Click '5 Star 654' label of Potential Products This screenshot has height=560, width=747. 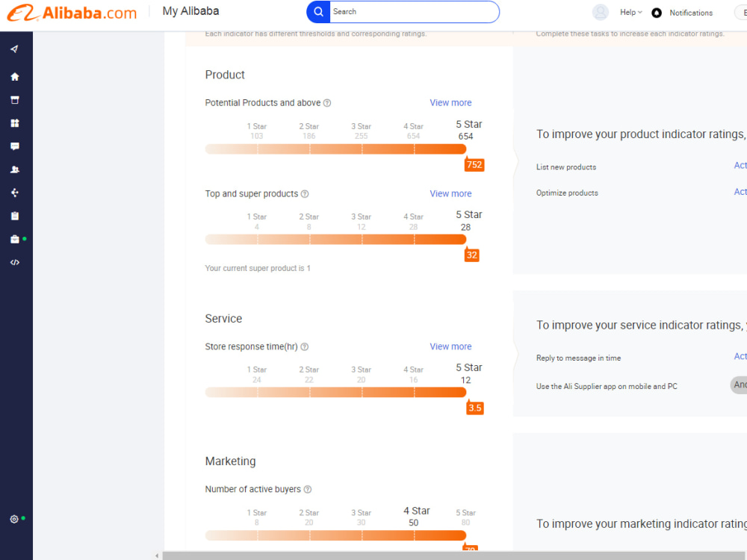click(x=469, y=130)
